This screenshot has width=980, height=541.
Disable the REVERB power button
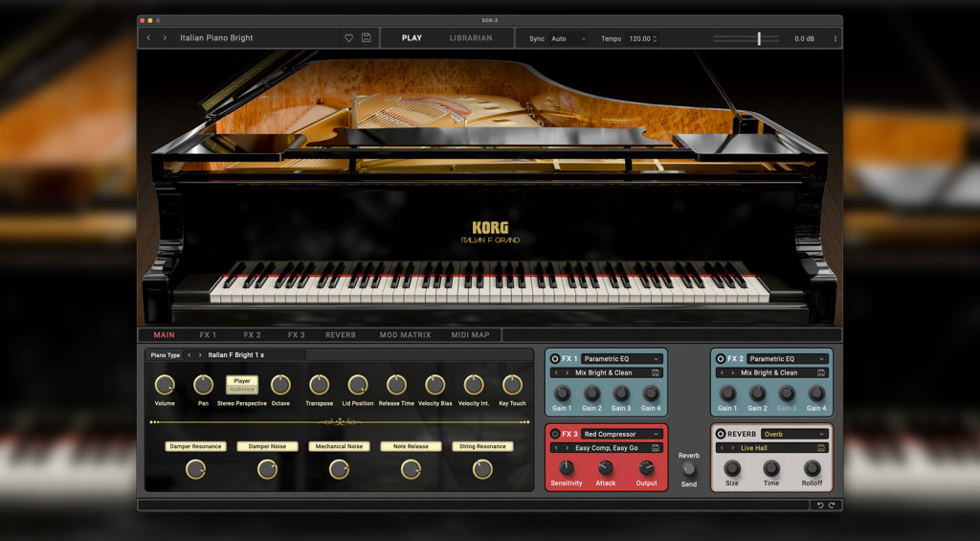pos(721,434)
